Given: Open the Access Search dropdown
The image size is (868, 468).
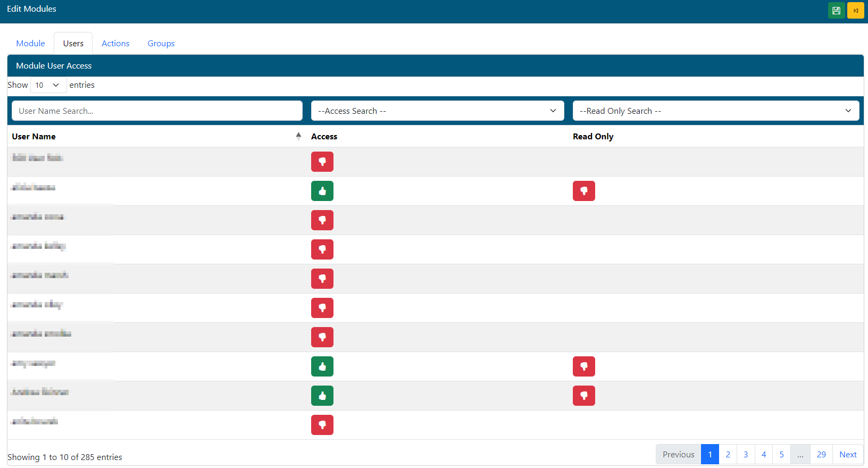Looking at the screenshot, I should pyautogui.click(x=437, y=111).
